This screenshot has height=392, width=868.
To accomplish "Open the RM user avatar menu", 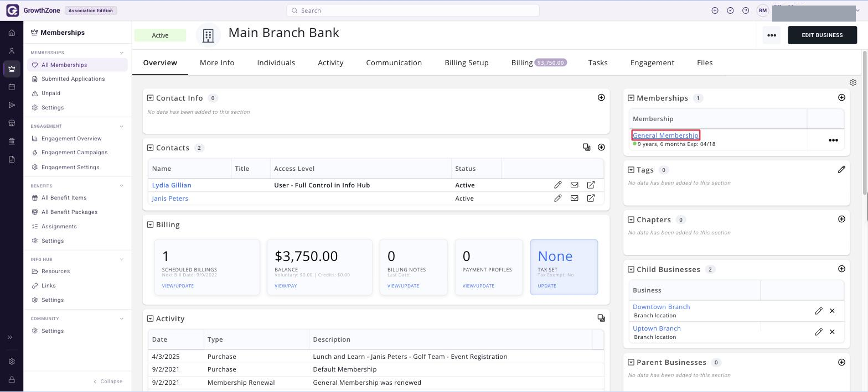I will 763,11.
